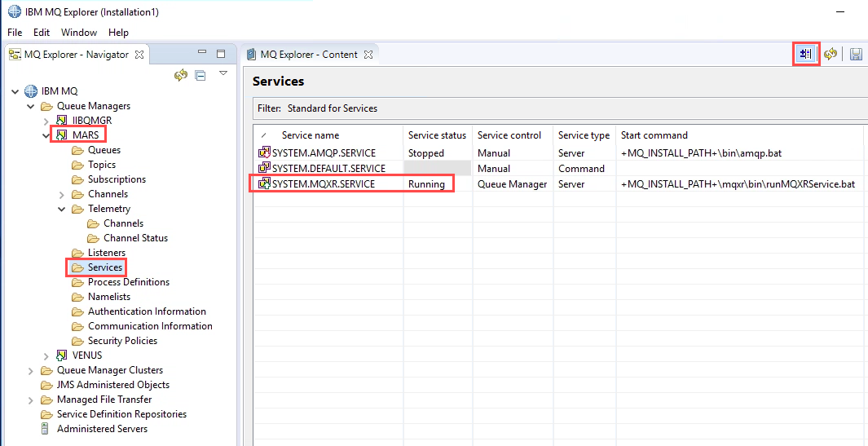The width and height of the screenshot is (868, 446).
Task: Click the show/hide system objects toolbar icon
Action: (806, 54)
